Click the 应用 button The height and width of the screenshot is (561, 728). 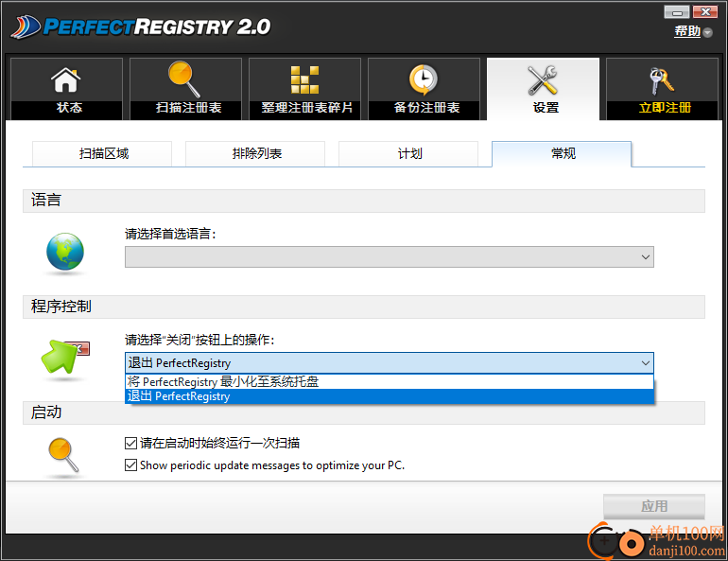click(x=654, y=506)
